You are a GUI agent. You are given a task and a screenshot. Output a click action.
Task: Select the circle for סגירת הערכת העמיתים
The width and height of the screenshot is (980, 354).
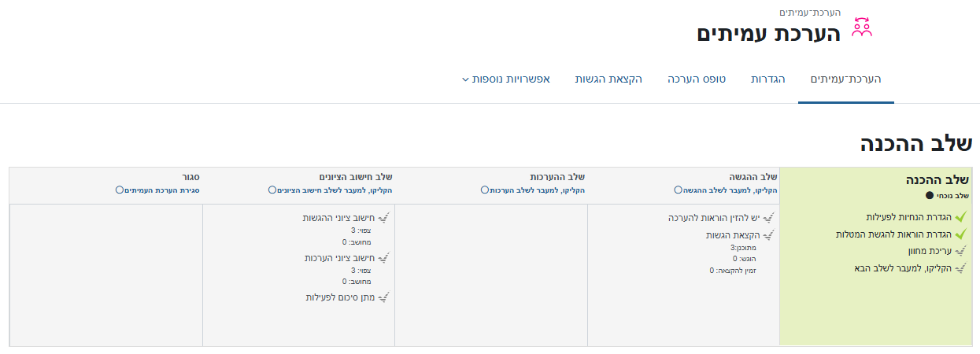pos(120,190)
